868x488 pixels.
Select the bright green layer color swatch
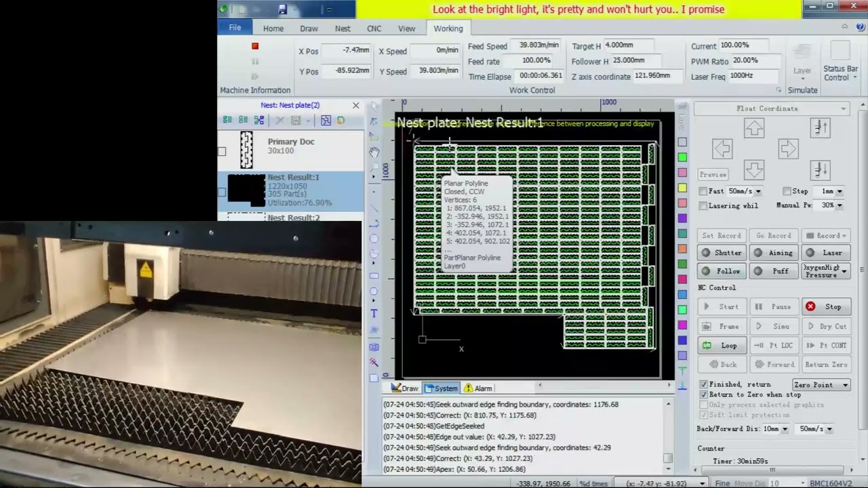point(682,157)
